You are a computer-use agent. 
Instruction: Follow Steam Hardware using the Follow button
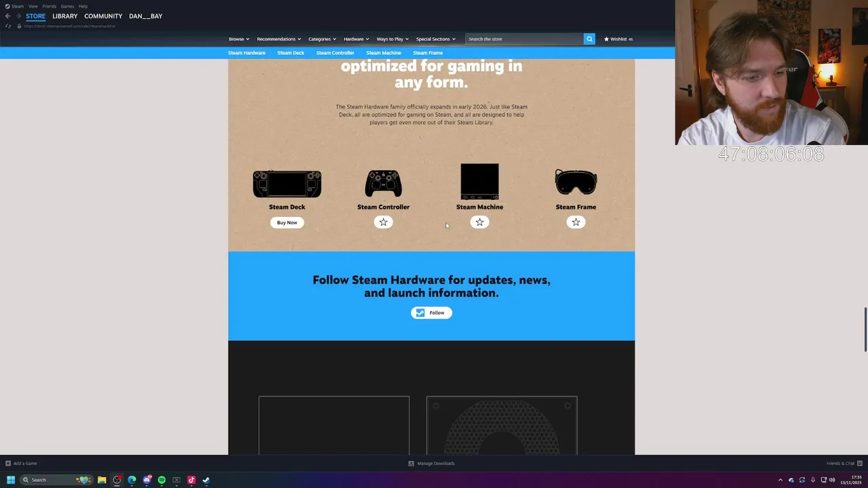[431, 312]
